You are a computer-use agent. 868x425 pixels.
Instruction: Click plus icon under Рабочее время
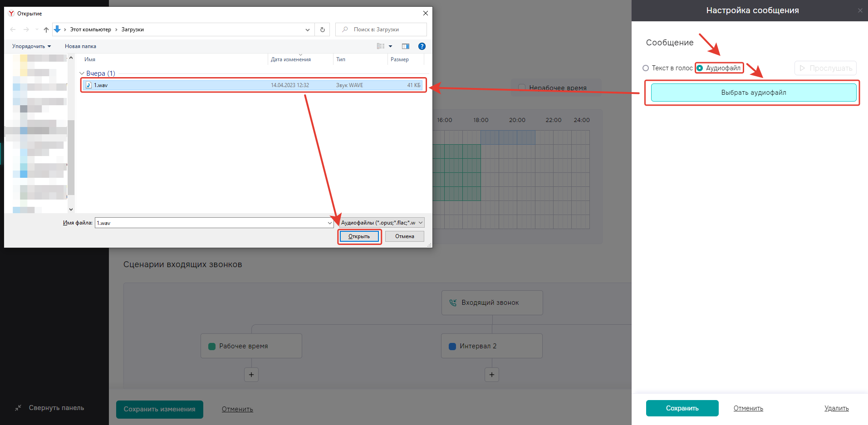tap(251, 375)
